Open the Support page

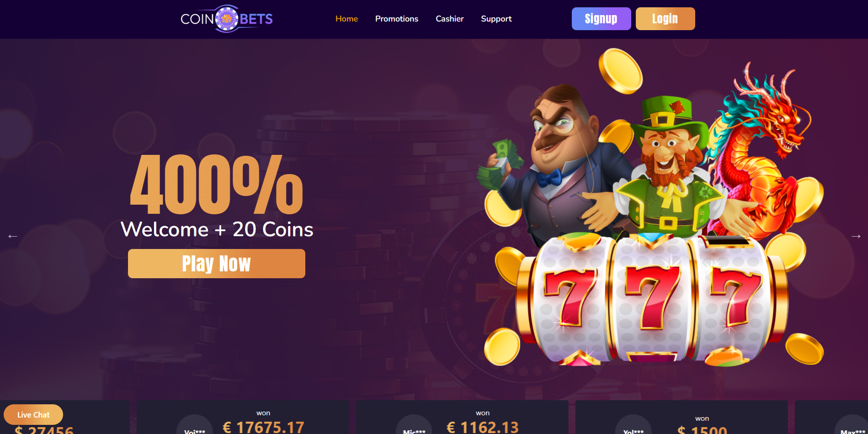point(496,19)
